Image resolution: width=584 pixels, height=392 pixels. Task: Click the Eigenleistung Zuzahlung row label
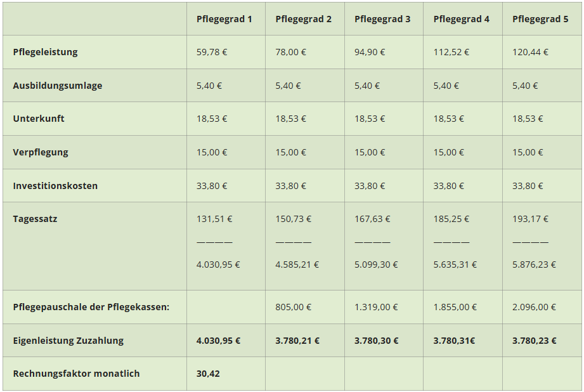(x=68, y=341)
